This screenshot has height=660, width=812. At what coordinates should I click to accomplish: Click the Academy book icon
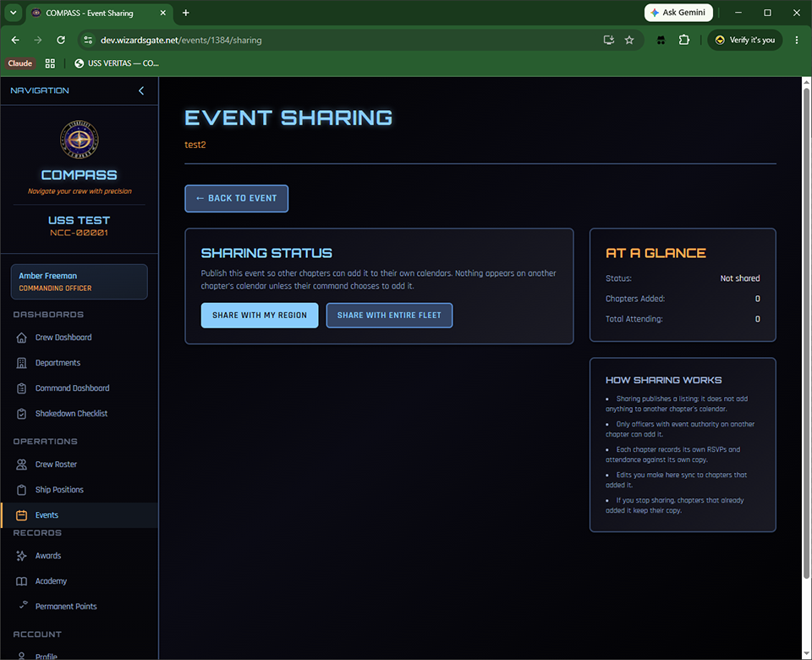[21, 581]
